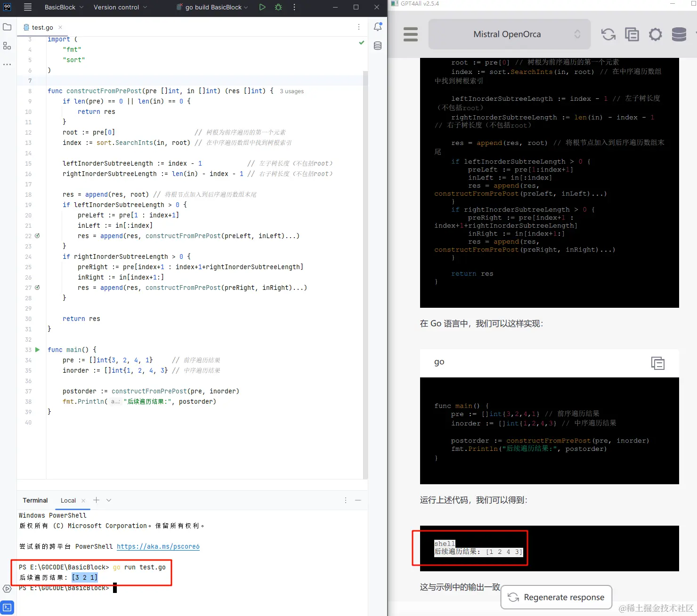
Task: Open the aka.ms/pscore6 link in terminal
Action: click(x=158, y=546)
